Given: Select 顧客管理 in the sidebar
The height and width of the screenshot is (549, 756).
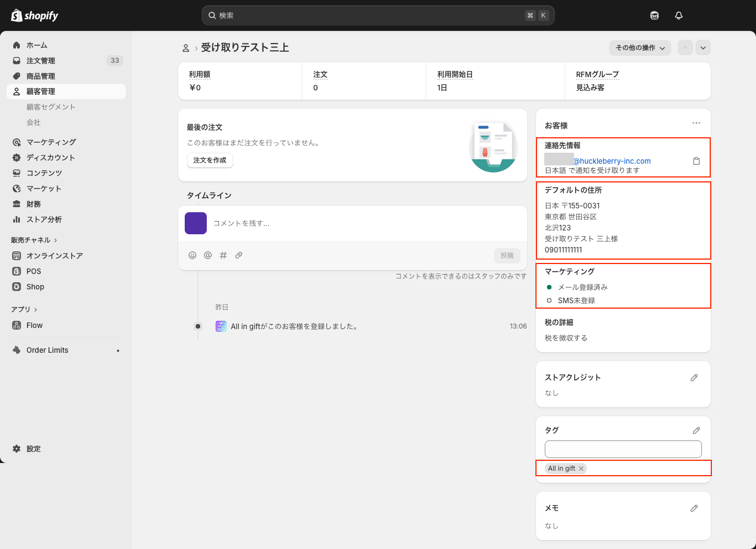Looking at the screenshot, I should 66,91.
